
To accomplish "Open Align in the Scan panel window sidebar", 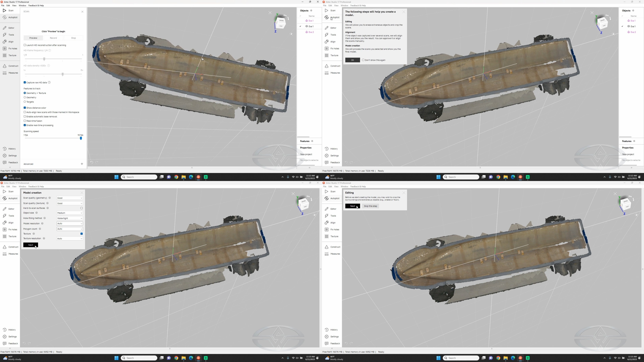I will point(8,41).
